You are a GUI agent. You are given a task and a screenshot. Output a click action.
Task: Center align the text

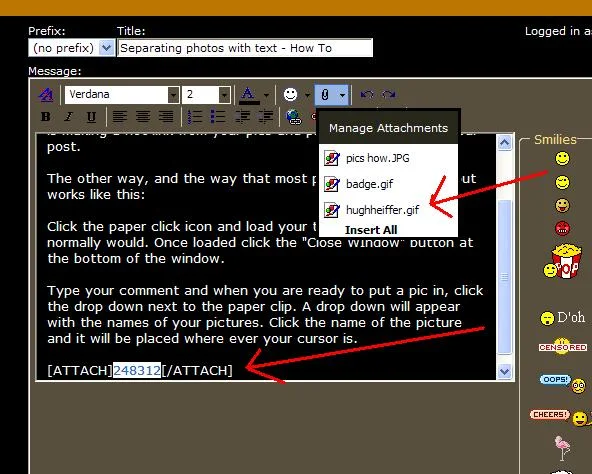click(143, 117)
